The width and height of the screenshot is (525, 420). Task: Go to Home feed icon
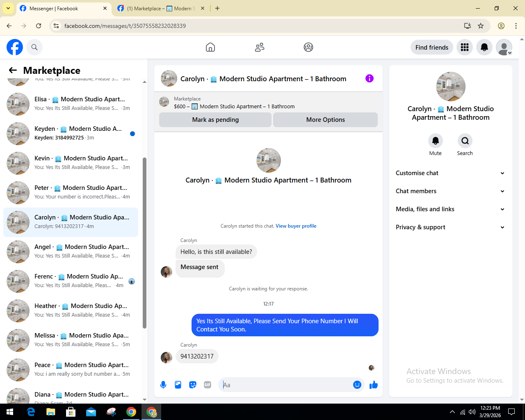click(x=210, y=47)
